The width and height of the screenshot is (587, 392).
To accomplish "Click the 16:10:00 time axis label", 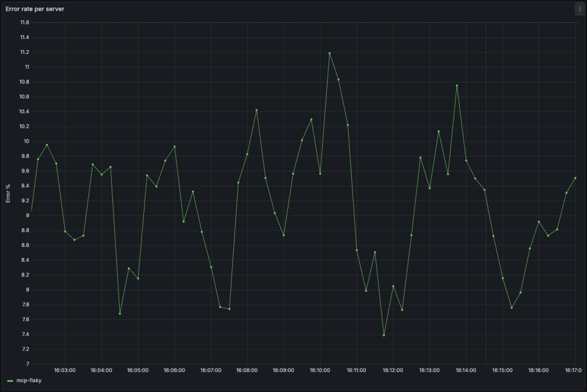I will point(320,371).
